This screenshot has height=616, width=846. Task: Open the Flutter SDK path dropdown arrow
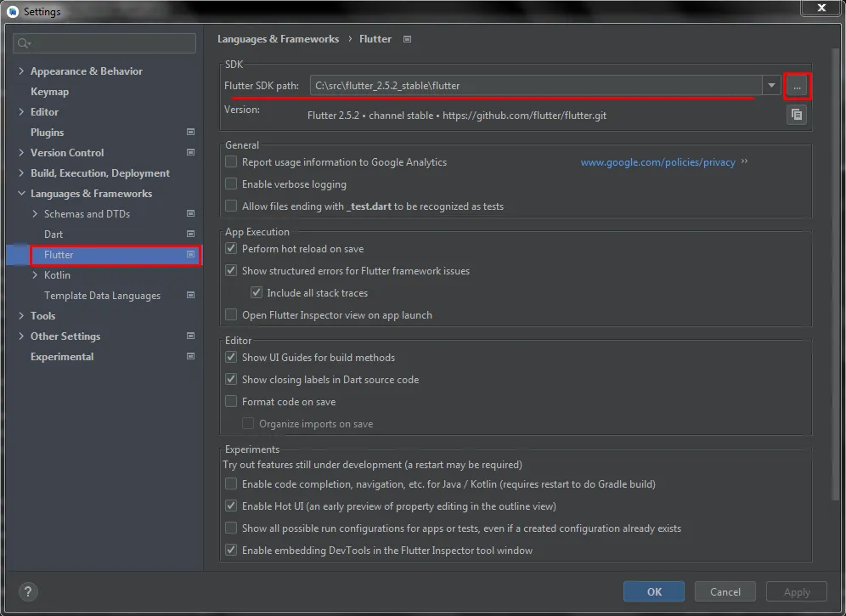coord(771,85)
